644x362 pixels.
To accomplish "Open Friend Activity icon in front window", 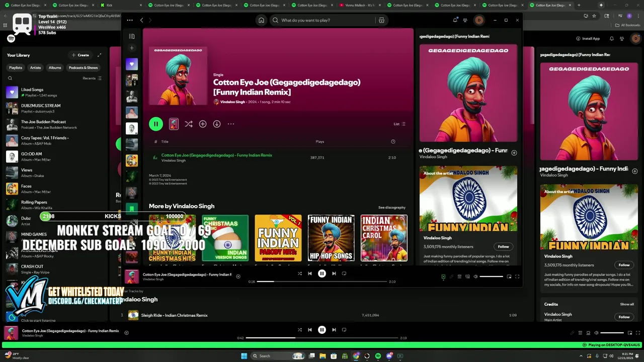I will (x=465, y=20).
